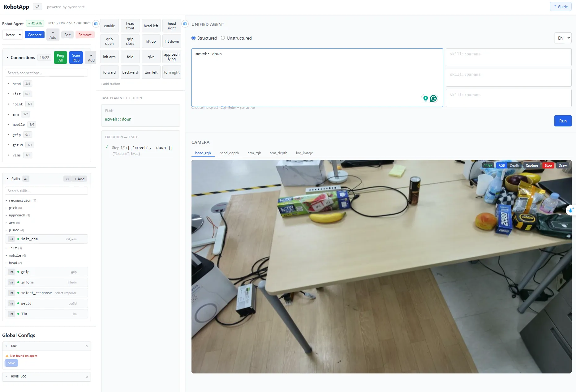576x392 pixels.
Task: Switch to the log_image tab
Action: pos(304,153)
